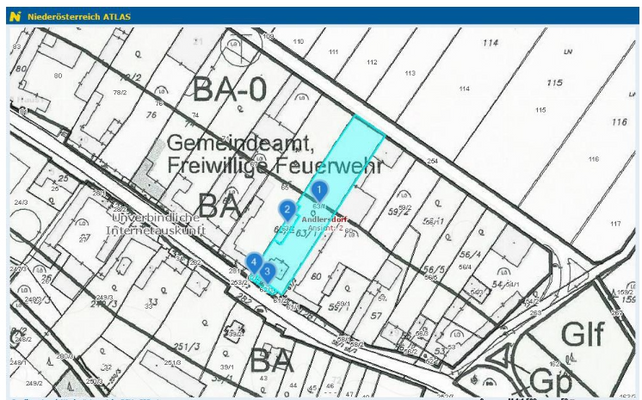Image resolution: width=642 pixels, height=400 pixels.
Task: Click the red Andlersdorf place label
Action: (325, 218)
